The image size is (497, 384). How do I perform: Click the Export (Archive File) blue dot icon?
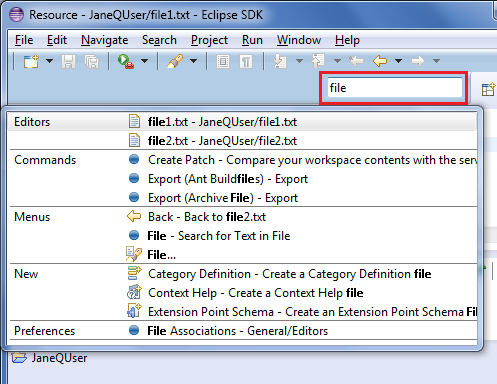click(134, 197)
